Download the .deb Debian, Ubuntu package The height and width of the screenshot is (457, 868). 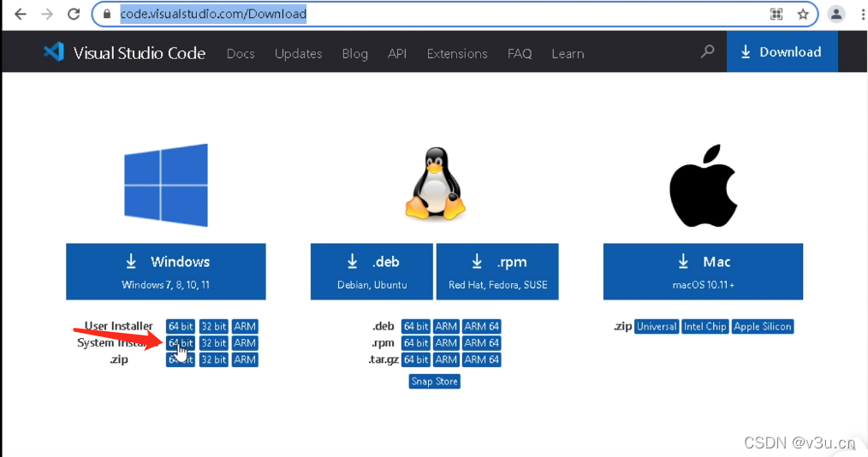pyautogui.click(x=372, y=271)
